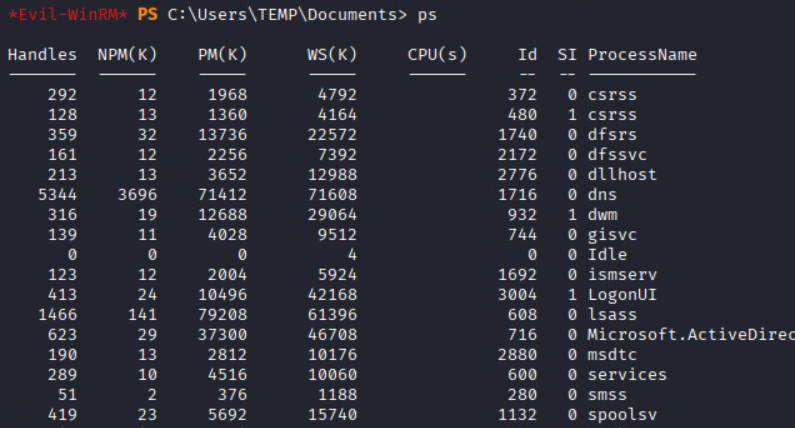795x428 pixels.
Task: Click SI value 1 in dwm row
Action: (x=572, y=215)
